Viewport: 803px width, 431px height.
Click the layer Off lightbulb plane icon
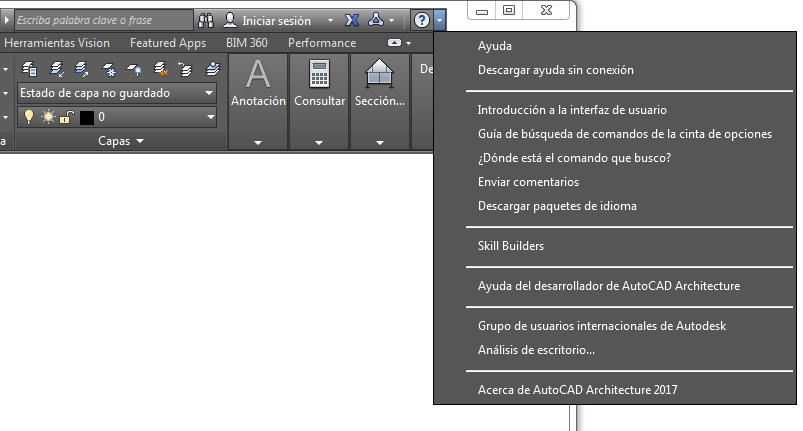point(134,69)
